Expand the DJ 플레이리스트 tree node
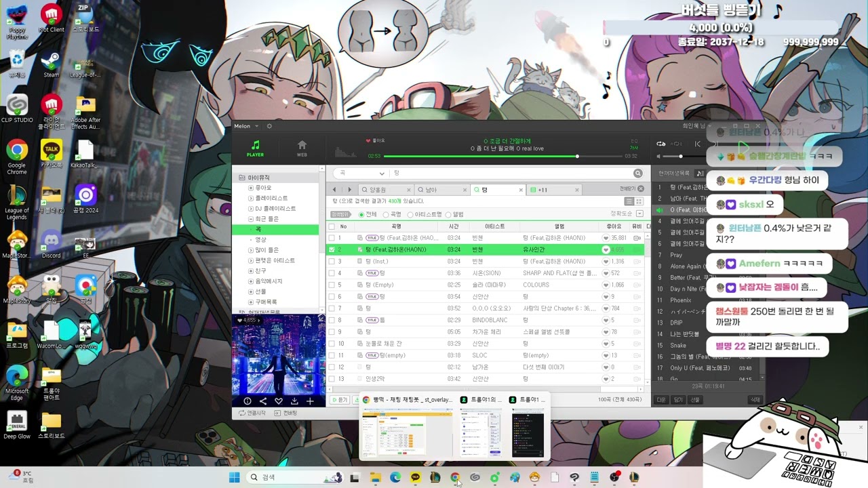 point(251,209)
